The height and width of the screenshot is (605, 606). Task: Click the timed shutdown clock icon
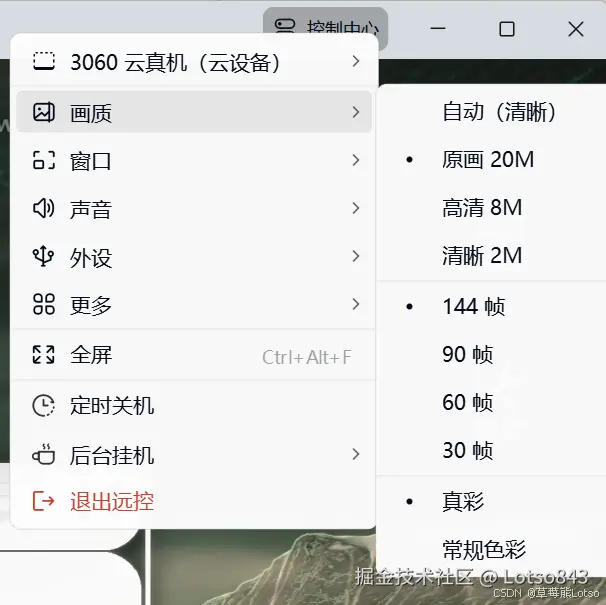44,406
